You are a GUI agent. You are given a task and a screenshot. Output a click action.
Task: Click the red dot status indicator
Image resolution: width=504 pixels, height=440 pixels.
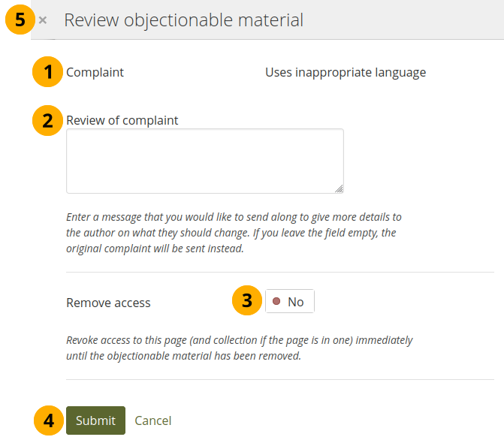click(x=276, y=302)
